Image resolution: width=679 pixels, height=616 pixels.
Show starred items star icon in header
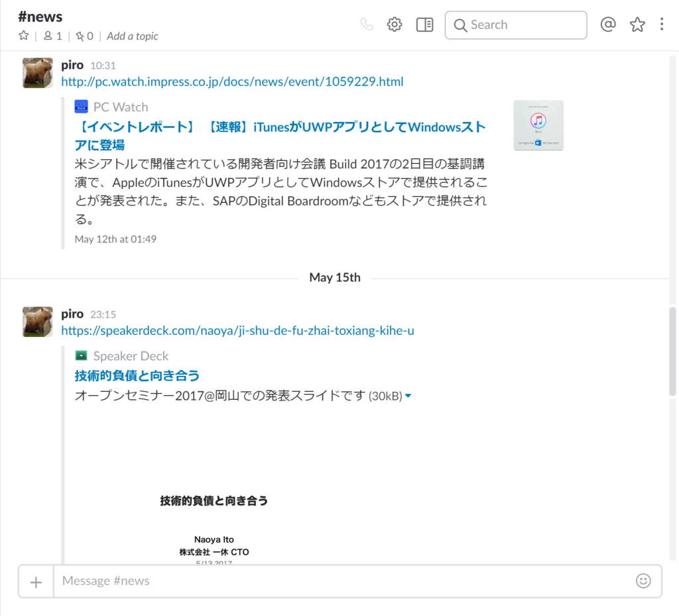click(637, 25)
